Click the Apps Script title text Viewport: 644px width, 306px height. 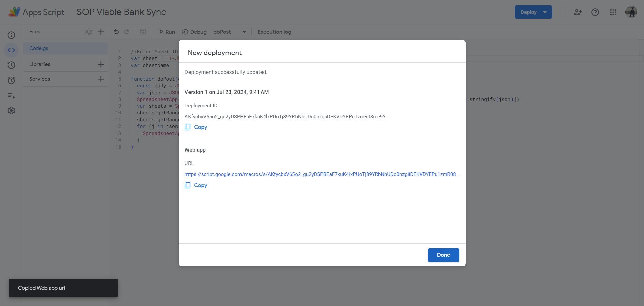43,12
